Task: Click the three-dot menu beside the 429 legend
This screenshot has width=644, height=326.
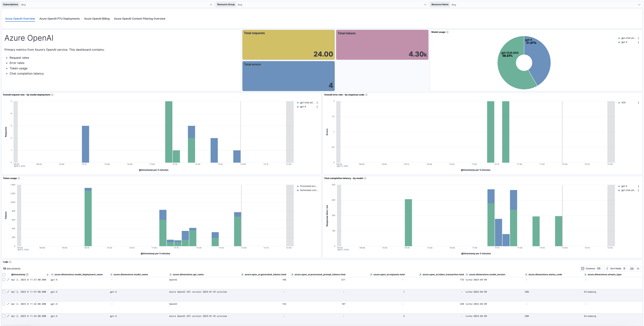Action: (x=639, y=103)
